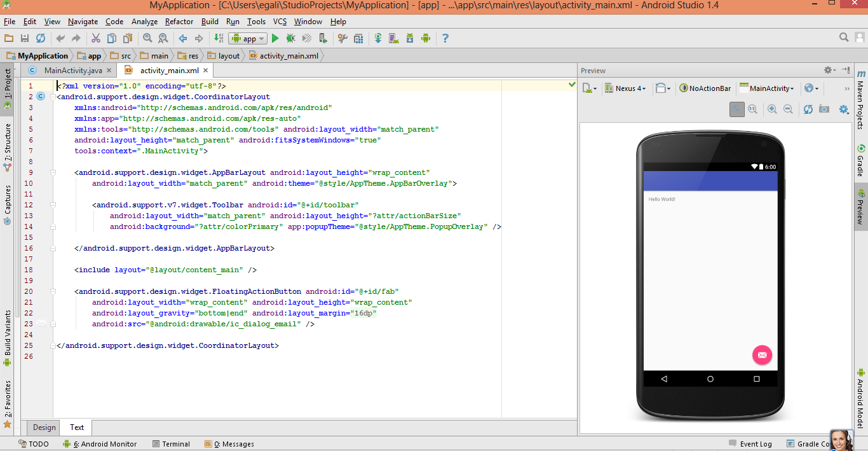Image resolution: width=868 pixels, height=451 pixels.
Task: Click the Help question mark icon
Action: click(x=445, y=38)
